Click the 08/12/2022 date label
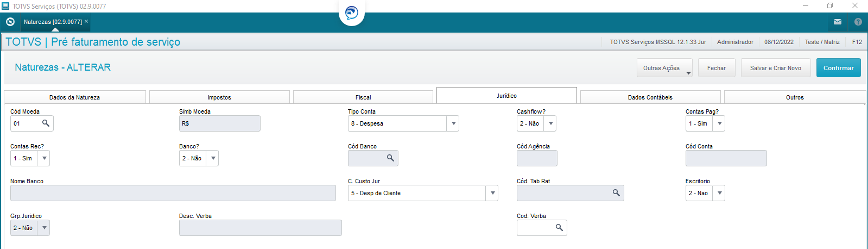This screenshot has height=249, width=868. [x=779, y=42]
